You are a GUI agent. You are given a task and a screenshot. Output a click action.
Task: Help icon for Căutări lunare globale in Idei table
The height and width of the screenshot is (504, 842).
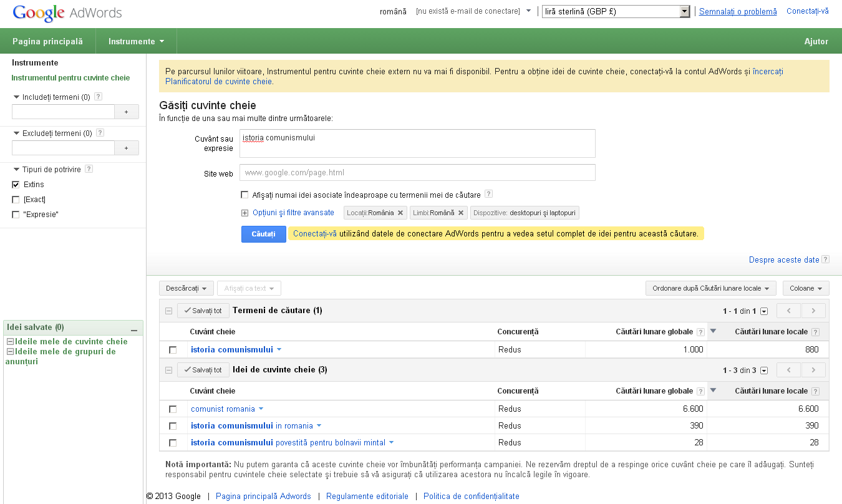point(700,391)
